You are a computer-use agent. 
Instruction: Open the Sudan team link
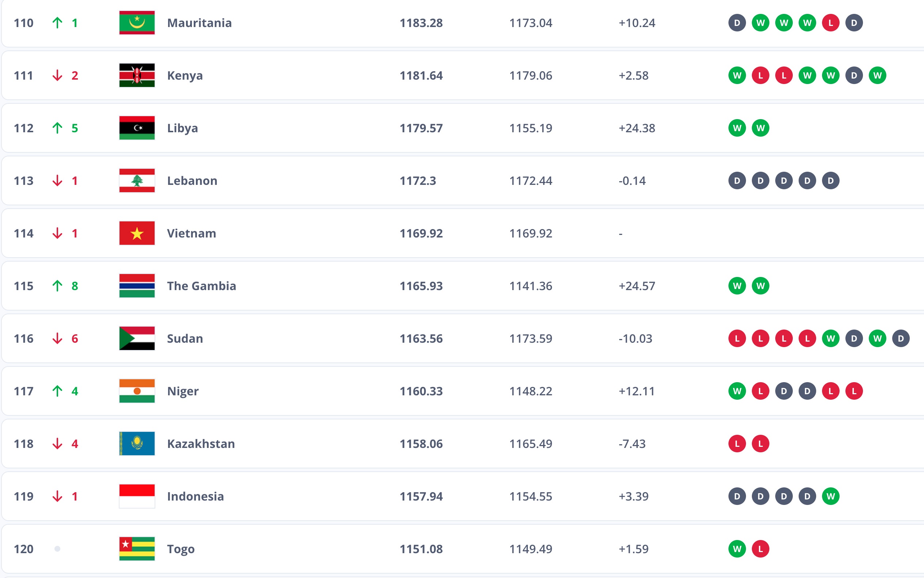185,338
